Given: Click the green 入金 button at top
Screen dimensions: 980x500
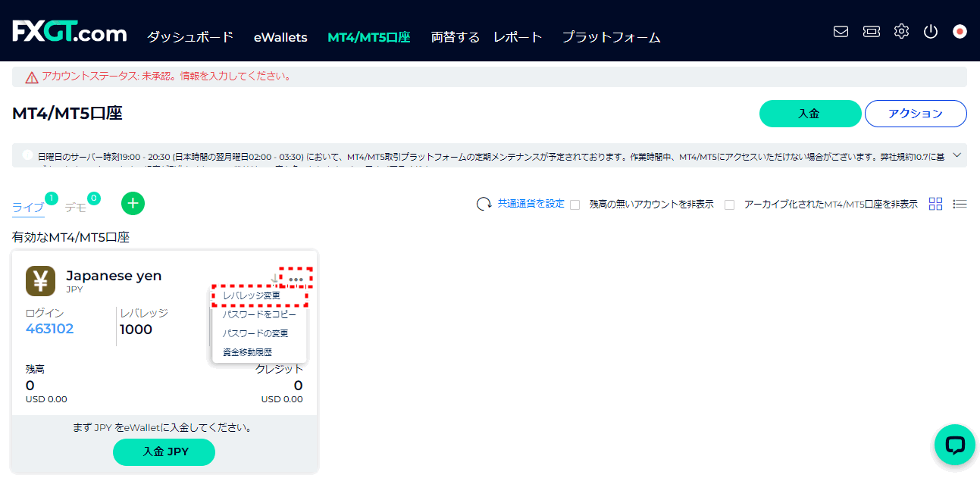Looking at the screenshot, I should (x=810, y=114).
